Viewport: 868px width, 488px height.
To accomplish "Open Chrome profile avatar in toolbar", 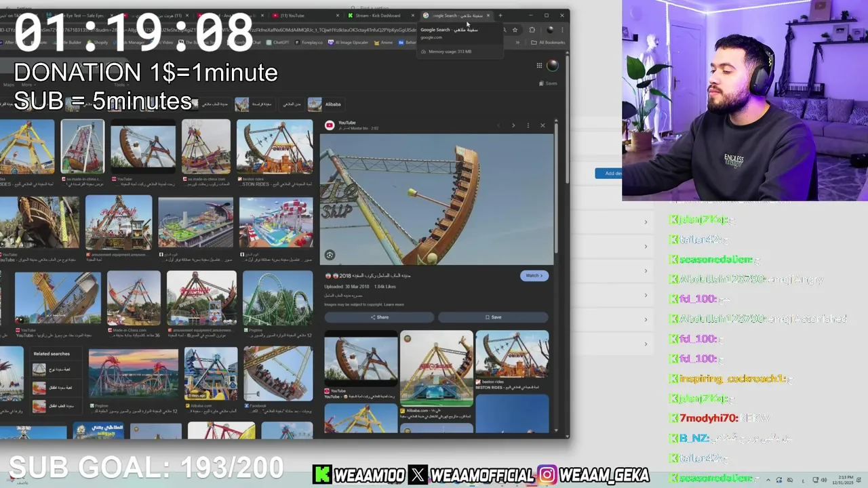I will click(x=550, y=30).
